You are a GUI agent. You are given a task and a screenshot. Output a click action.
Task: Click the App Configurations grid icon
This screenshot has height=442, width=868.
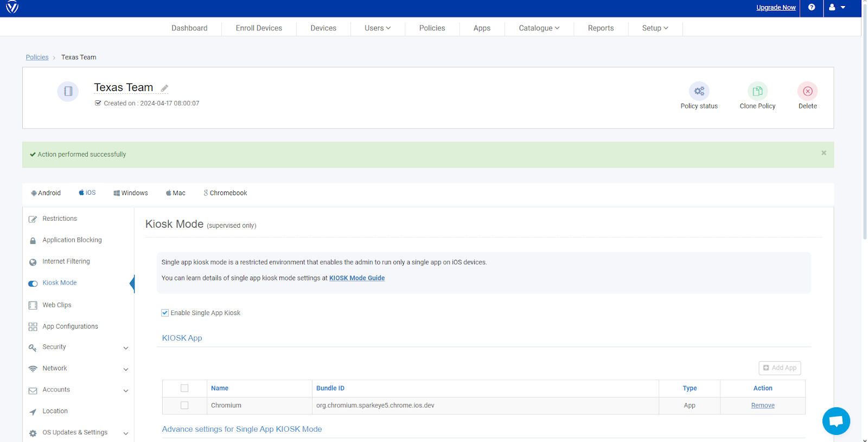[x=33, y=326]
